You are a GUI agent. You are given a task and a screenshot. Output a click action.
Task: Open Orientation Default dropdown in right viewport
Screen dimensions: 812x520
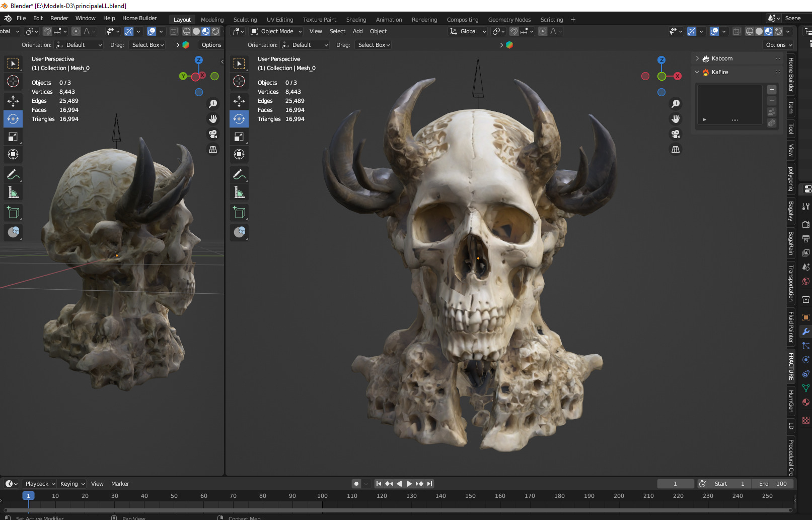(305, 45)
